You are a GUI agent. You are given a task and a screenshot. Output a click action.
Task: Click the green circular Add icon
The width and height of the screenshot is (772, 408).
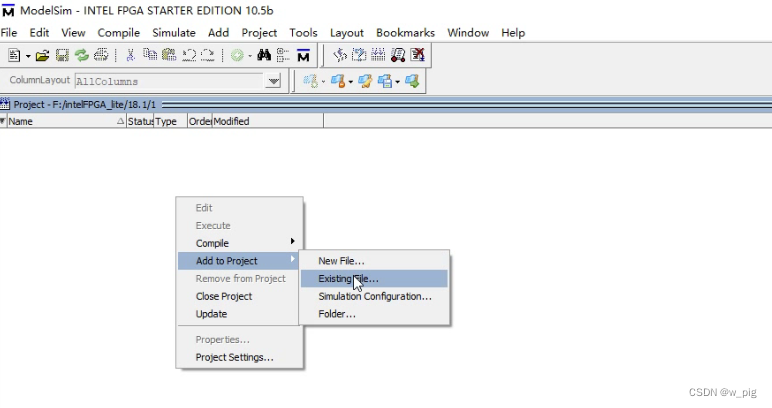coord(237,56)
